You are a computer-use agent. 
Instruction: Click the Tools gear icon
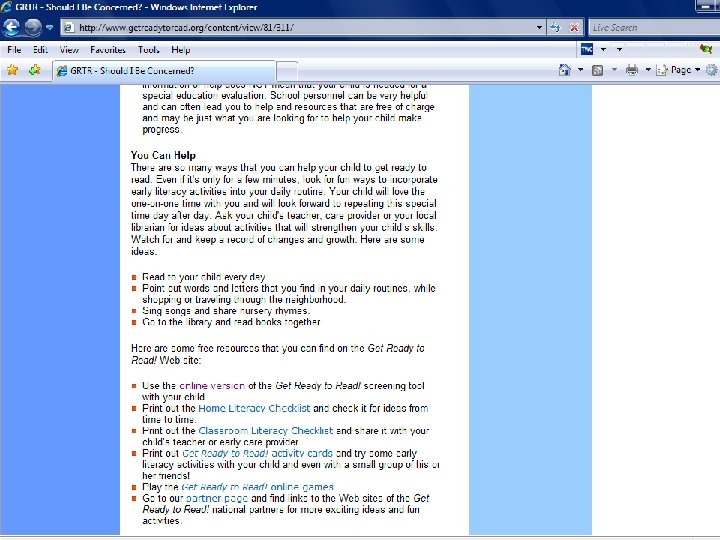click(712, 70)
